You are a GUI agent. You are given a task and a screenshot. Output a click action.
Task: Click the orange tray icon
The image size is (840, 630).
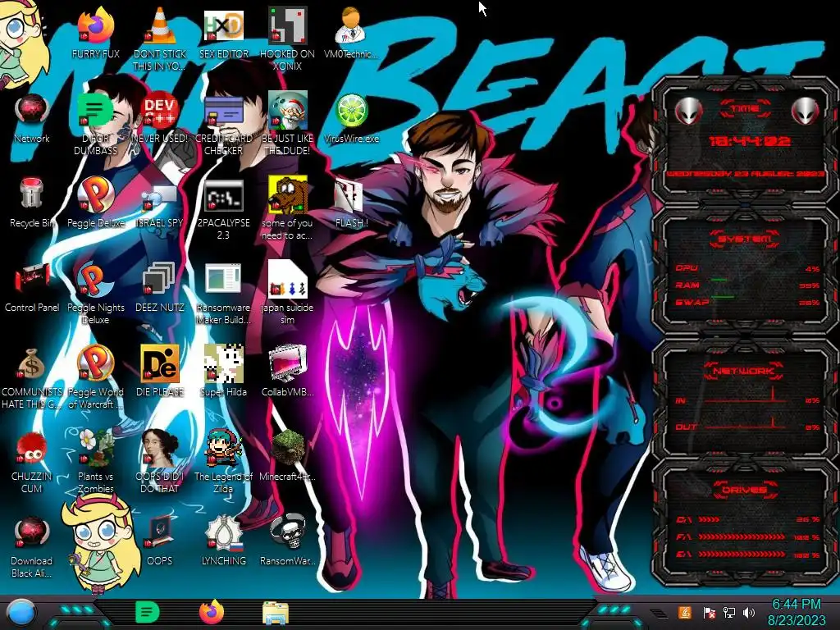pos(685,612)
